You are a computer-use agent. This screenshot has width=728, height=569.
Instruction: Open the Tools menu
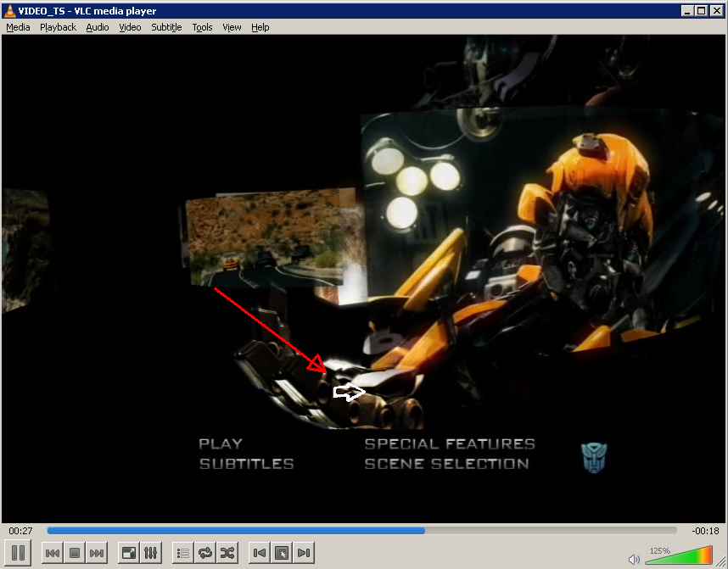click(x=203, y=27)
